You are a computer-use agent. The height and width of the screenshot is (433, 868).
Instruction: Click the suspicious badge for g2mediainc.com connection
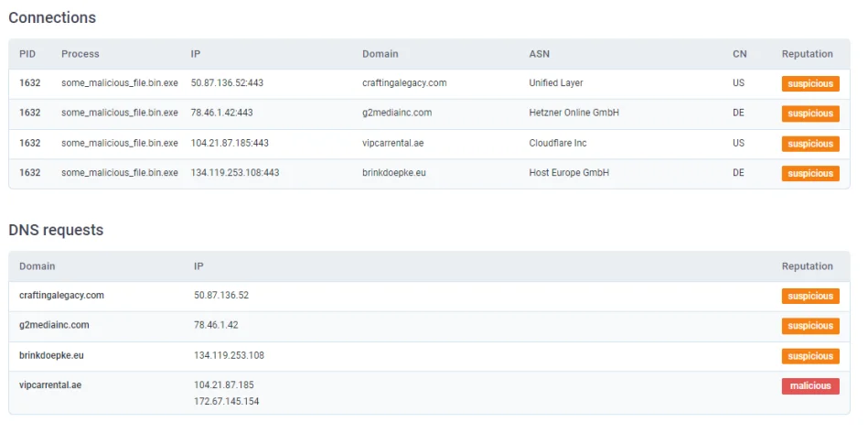(810, 114)
